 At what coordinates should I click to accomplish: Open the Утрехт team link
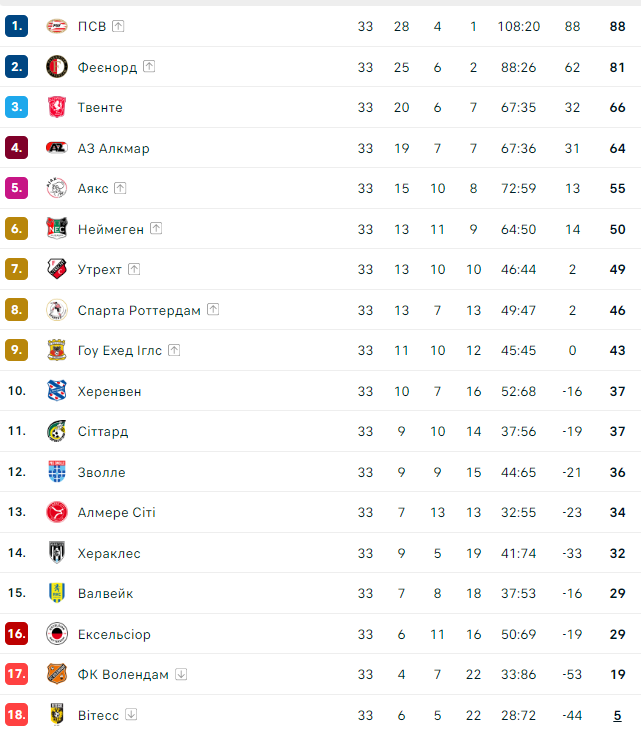99,270
